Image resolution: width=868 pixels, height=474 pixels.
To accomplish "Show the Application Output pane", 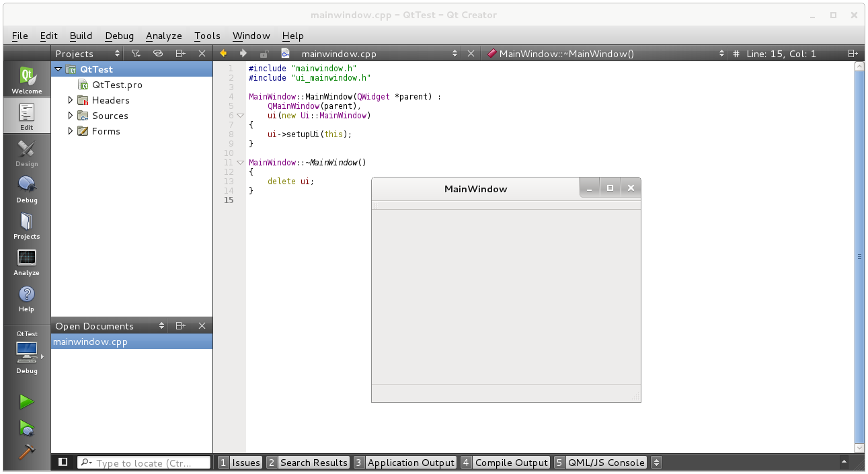I will [405, 463].
